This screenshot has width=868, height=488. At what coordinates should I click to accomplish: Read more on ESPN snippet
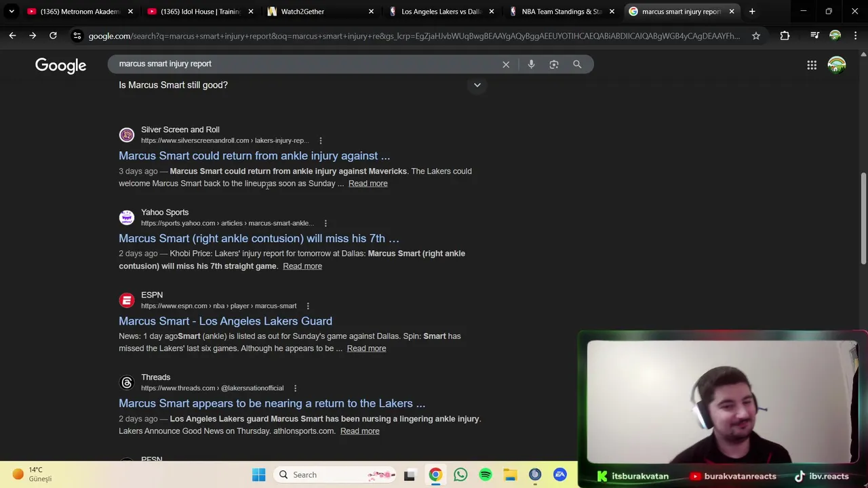coord(366,348)
